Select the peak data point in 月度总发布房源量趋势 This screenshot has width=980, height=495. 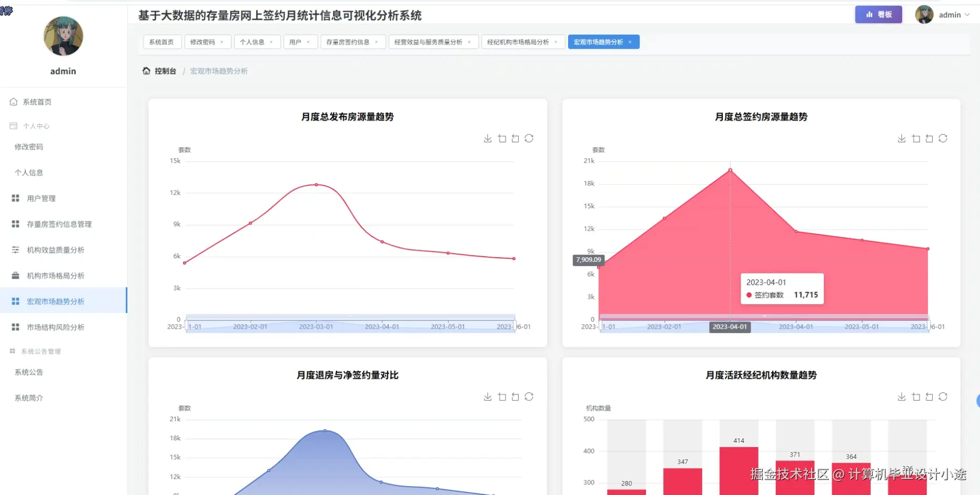[316, 185]
